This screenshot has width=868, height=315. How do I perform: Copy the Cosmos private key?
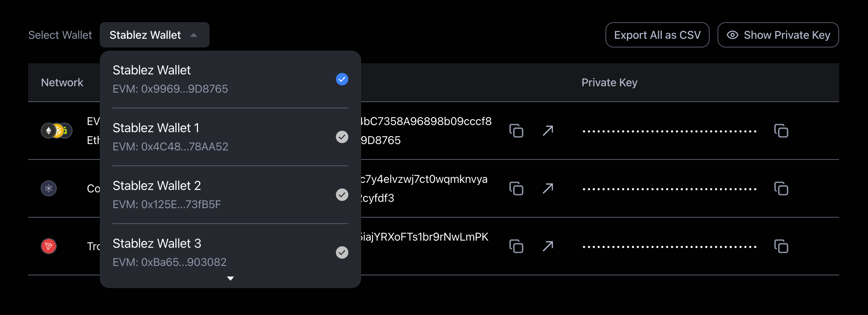tap(781, 188)
